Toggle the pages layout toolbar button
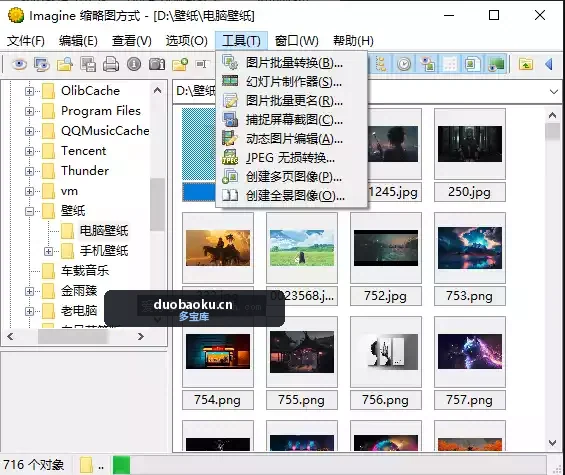The height and width of the screenshot is (475, 565). [472, 65]
